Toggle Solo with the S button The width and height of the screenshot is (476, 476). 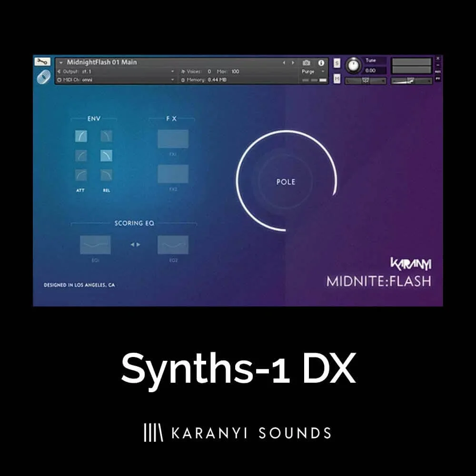pyautogui.click(x=337, y=63)
